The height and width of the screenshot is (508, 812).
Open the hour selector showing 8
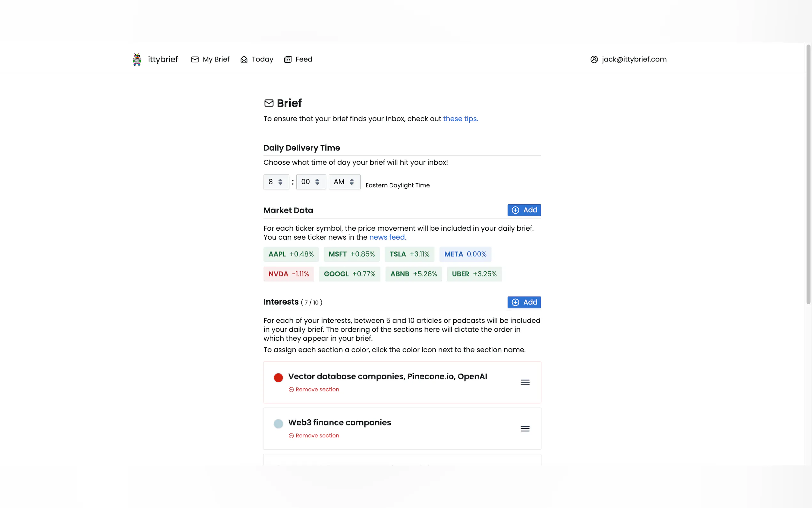(x=276, y=182)
